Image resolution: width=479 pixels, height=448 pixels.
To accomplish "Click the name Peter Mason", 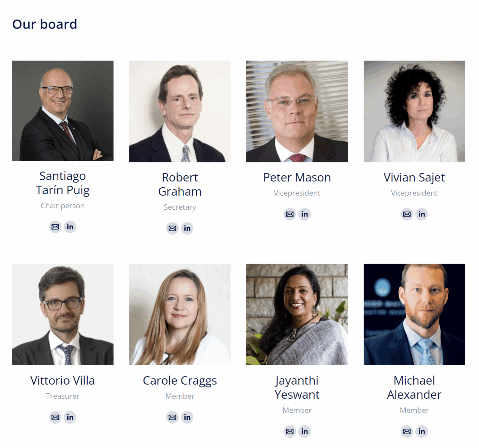I will (x=297, y=178).
